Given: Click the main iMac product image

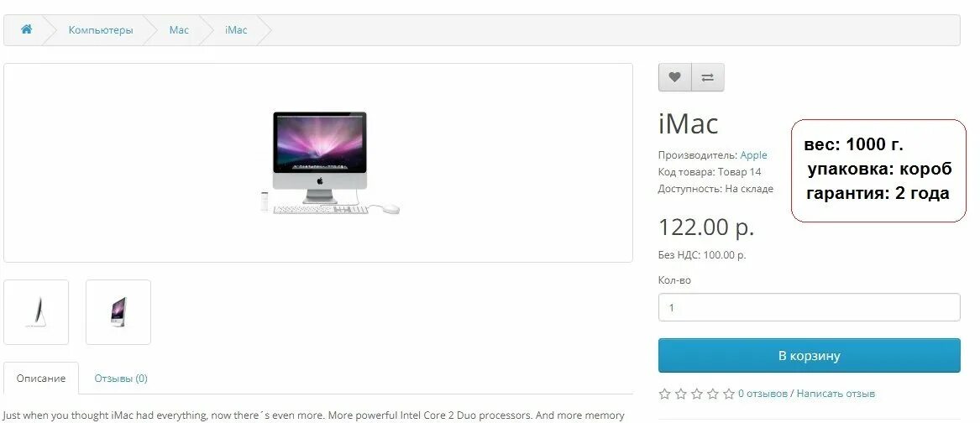Looking at the screenshot, I should (x=318, y=163).
